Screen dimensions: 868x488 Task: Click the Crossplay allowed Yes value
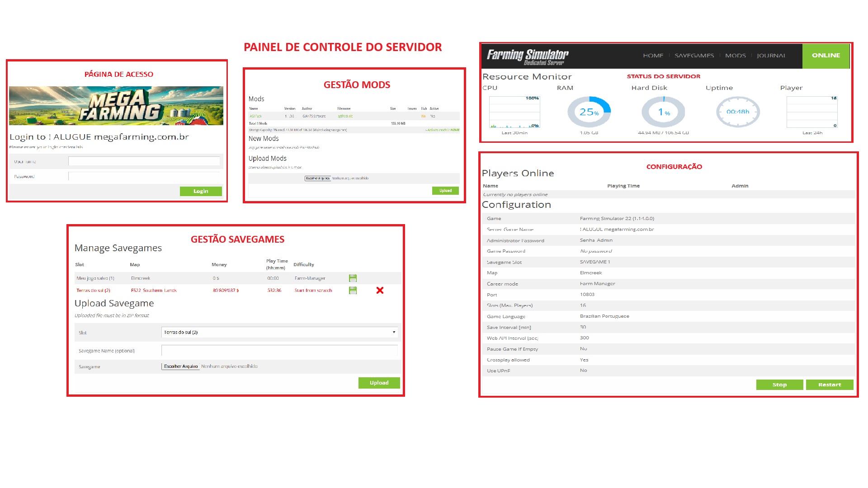(x=584, y=360)
